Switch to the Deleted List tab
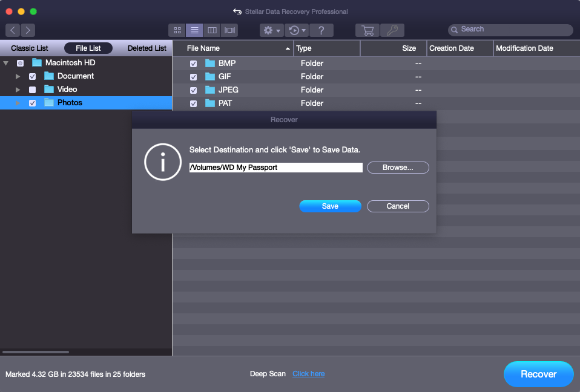This screenshot has height=392, width=580. 147,48
